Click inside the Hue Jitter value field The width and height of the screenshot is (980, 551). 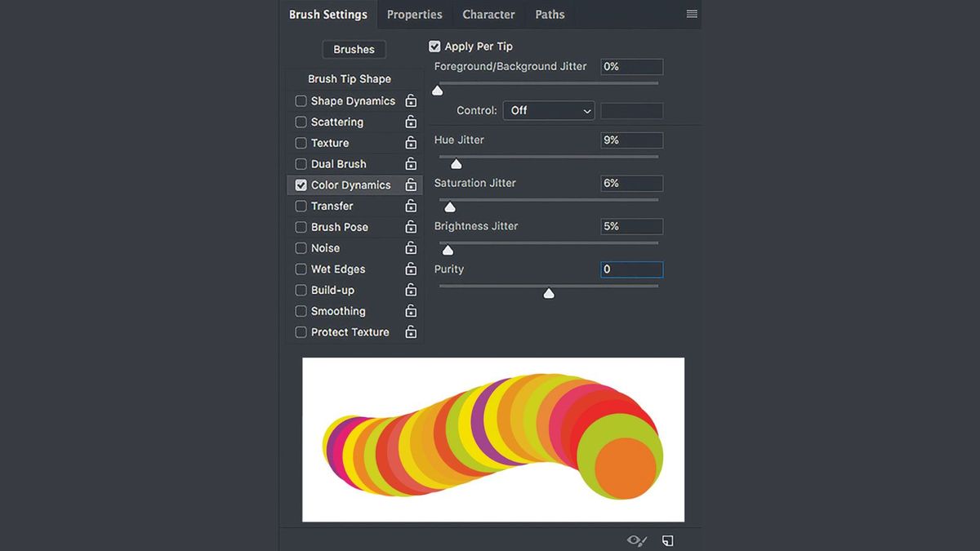pyautogui.click(x=631, y=140)
